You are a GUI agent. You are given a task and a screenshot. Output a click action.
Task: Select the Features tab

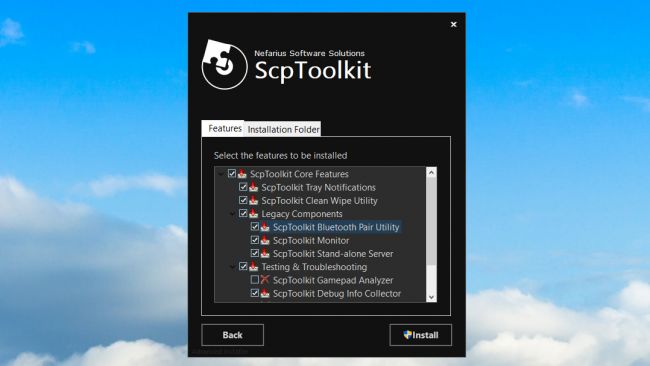[224, 128]
